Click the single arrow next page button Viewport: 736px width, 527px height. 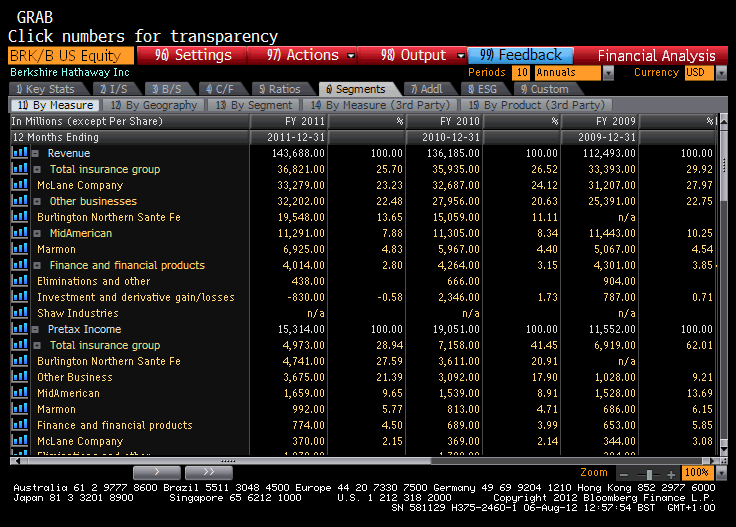(157, 472)
